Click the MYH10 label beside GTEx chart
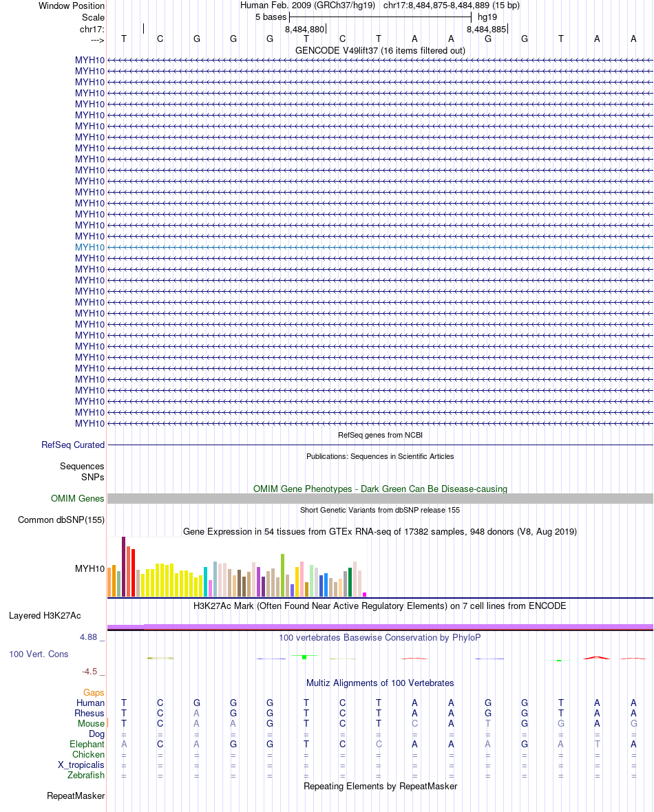Screen dimensions: 654x812 click(x=89, y=568)
